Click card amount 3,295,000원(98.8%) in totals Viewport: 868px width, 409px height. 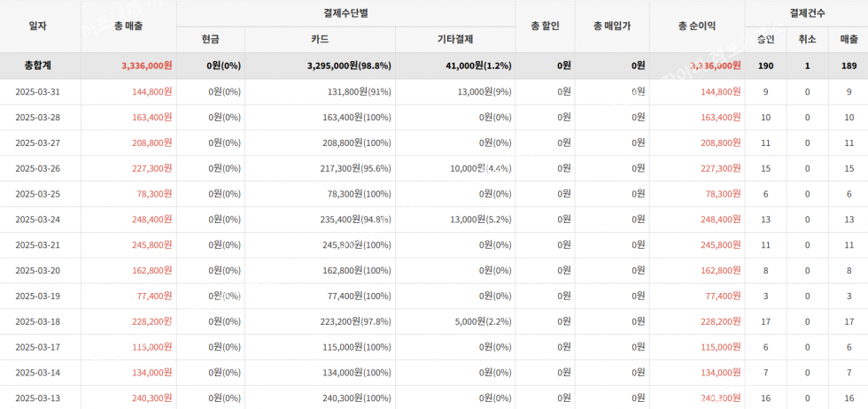pyautogui.click(x=349, y=66)
